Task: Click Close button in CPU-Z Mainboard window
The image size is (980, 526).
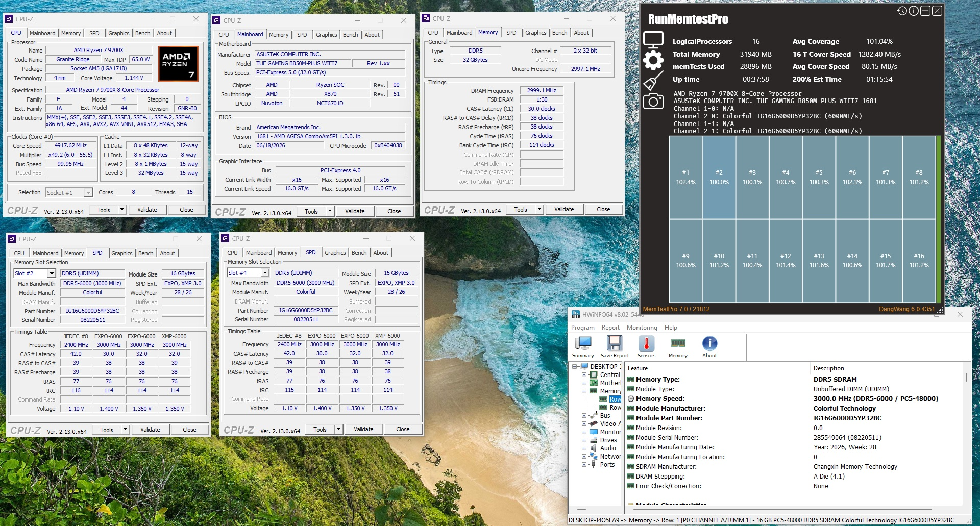Action: coord(394,211)
